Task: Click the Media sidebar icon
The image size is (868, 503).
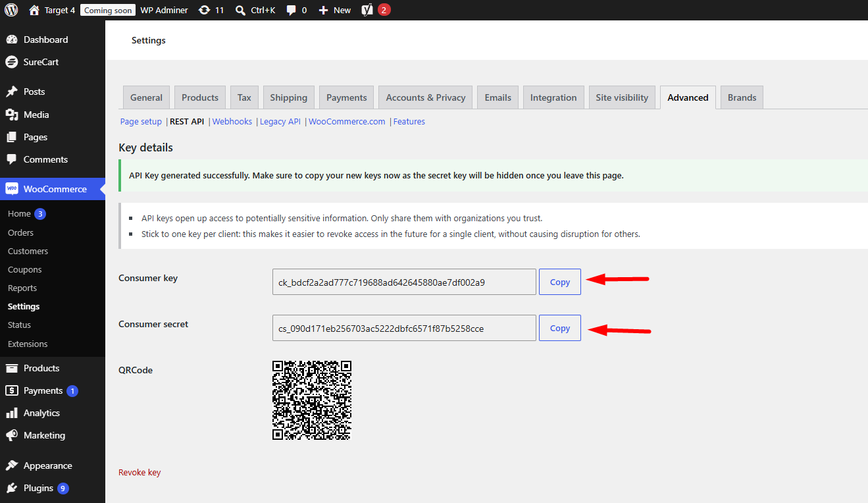Action: point(12,115)
